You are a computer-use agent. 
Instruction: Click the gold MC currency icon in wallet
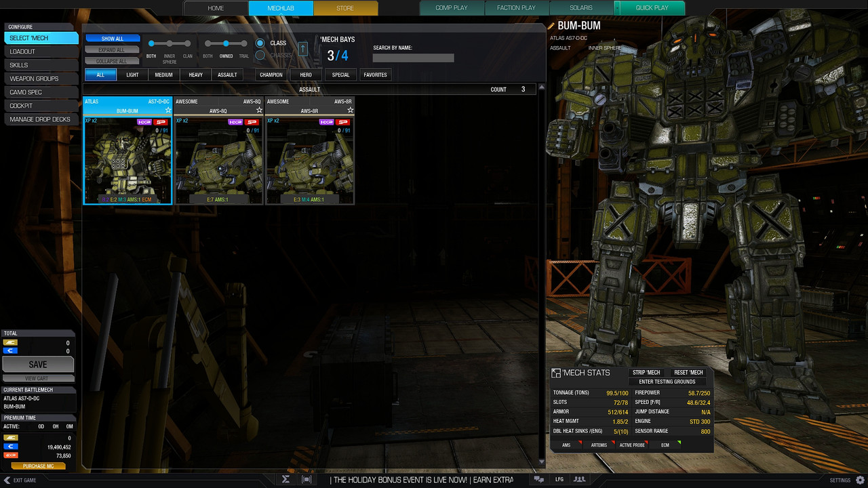click(11, 439)
